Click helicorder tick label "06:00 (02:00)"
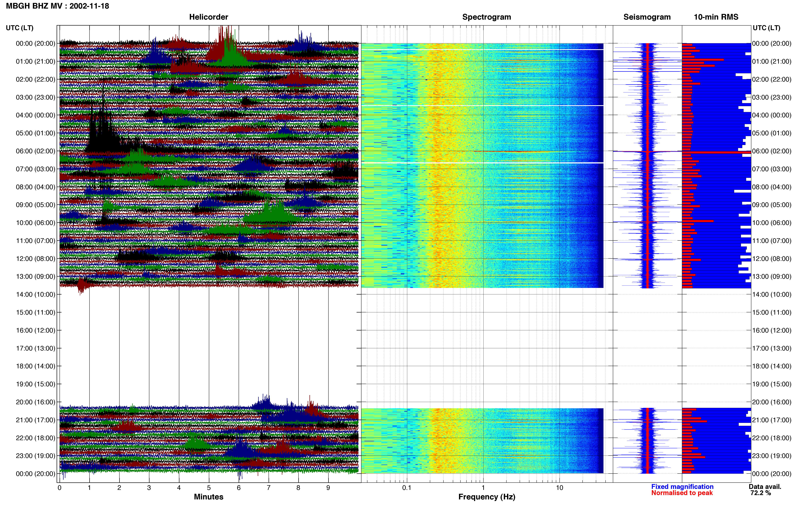The width and height of the screenshot is (812, 508). click(x=35, y=151)
